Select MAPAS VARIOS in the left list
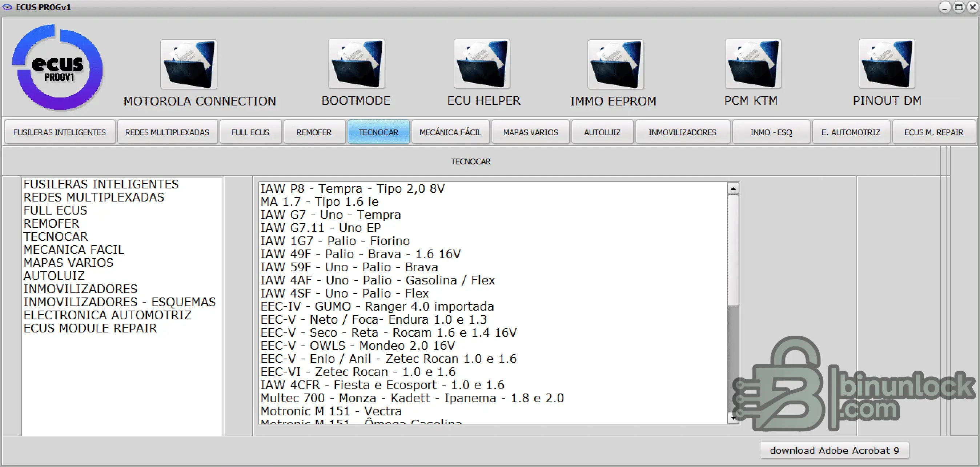 point(68,263)
